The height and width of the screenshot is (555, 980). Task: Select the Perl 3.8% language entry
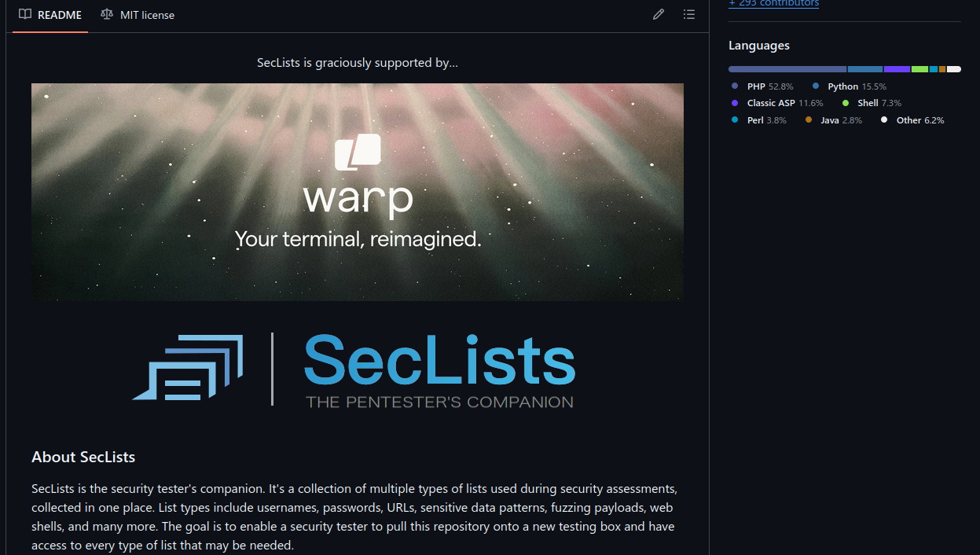click(x=758, y=120)
